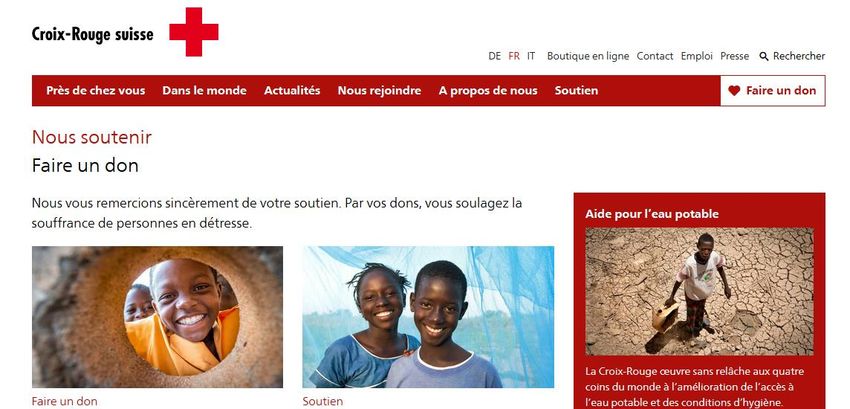This screenshot has height=409, width=850.
Task: Select Soutien in the red navigation bar
Action: 576,91
